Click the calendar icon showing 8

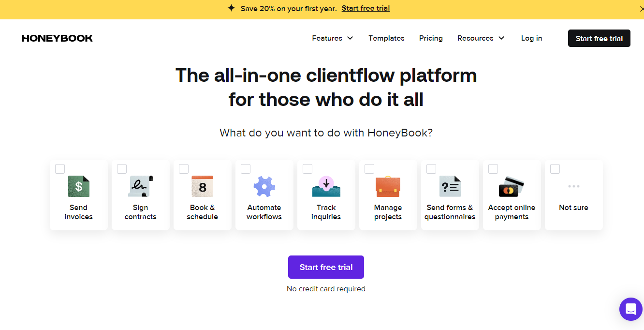coord(203,186)
